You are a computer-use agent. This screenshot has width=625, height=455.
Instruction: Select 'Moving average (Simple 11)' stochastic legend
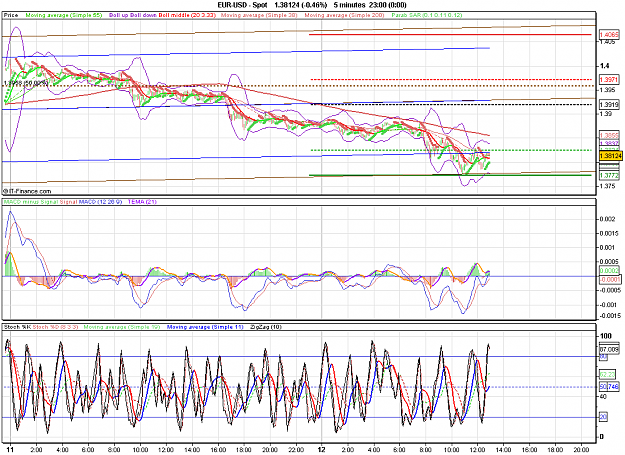[205, 327]
